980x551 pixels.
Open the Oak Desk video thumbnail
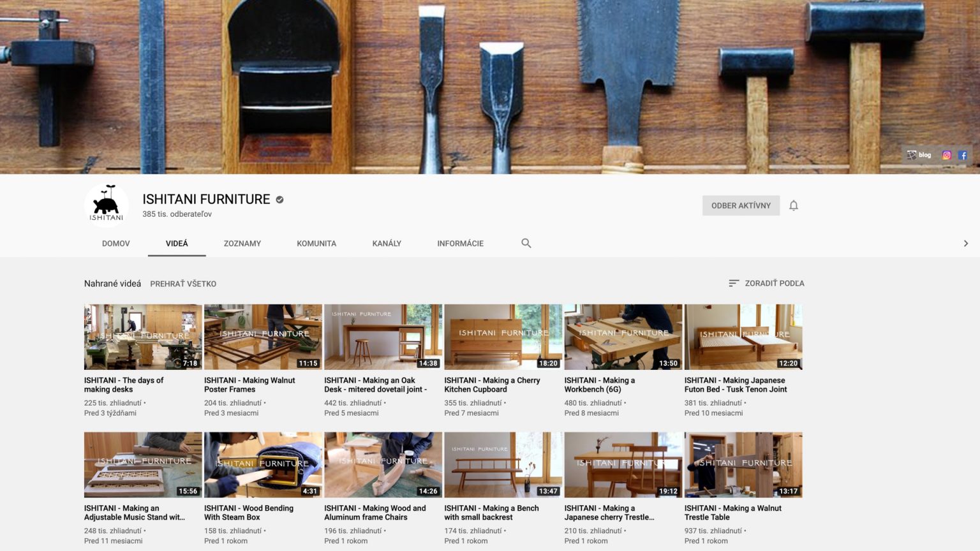[x=383, y=337]
